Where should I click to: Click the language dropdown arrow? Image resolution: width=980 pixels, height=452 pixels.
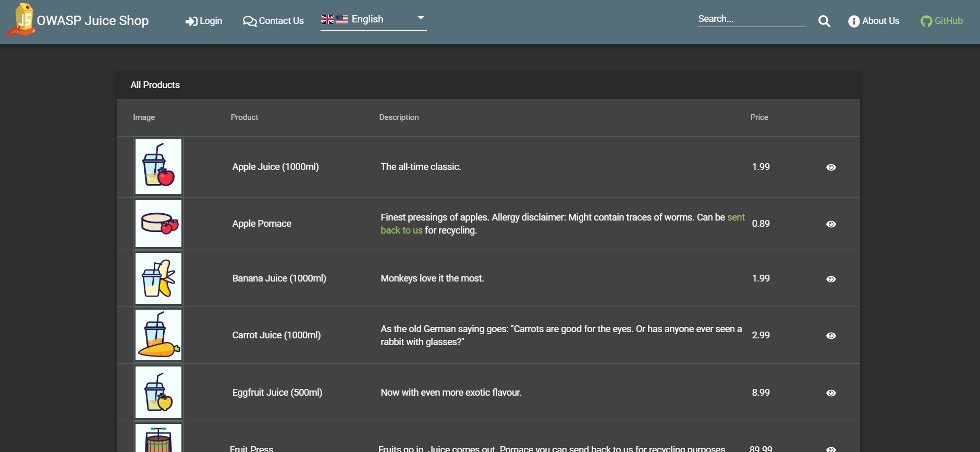click(x=421, y=18)
